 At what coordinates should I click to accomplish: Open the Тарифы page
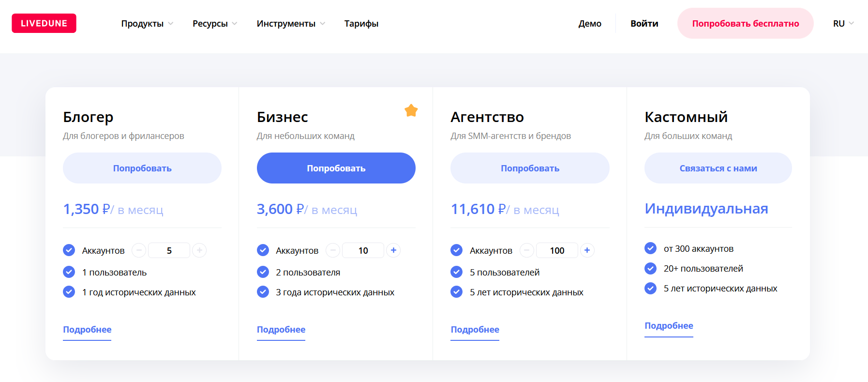(x=361, y=24)
